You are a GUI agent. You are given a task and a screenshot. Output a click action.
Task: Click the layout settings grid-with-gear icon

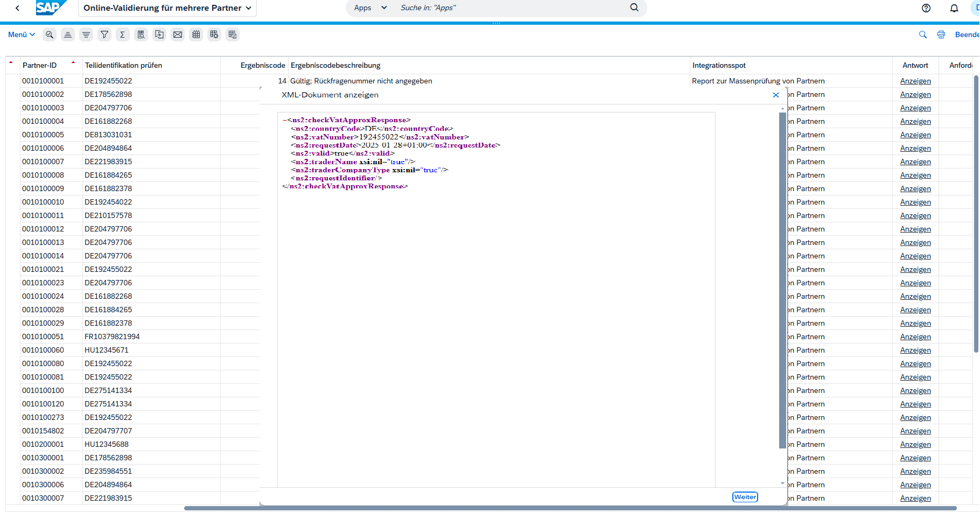(214, 34)
